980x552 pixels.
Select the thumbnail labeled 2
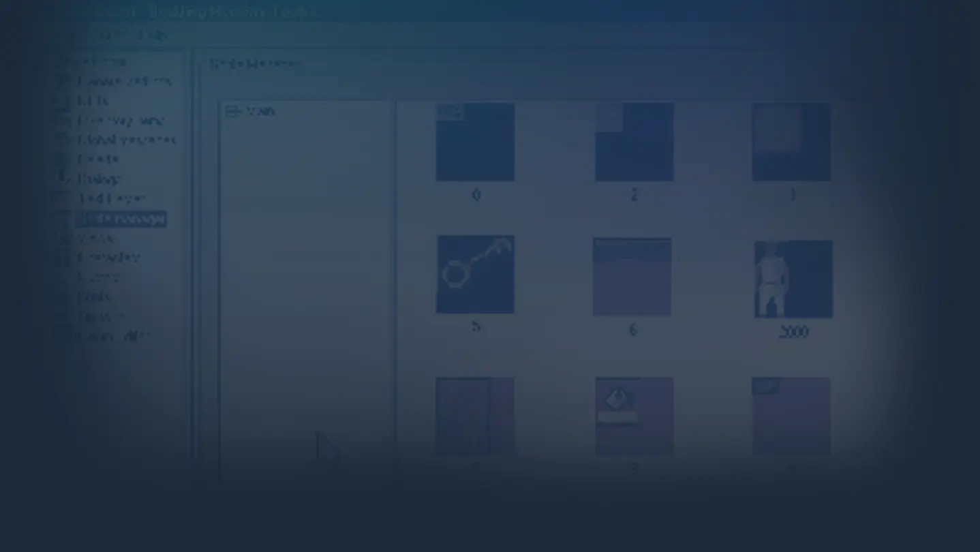pos(634,142)
